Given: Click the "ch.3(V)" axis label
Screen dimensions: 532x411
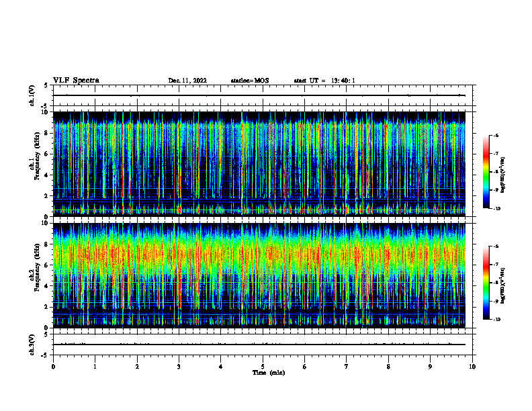Looking at the screenshot, I should pyautogui.click(x=32, y=345).
